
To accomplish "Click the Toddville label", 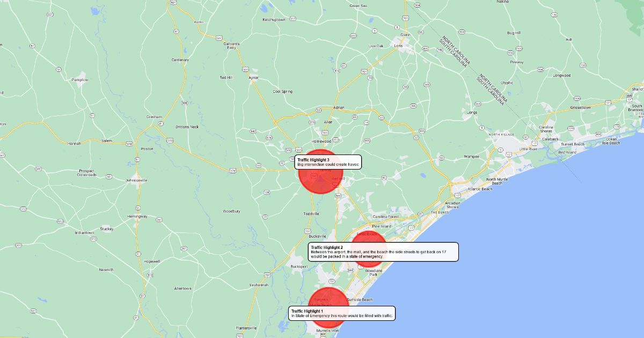I will pyautogui.click(x=311, y=214).
